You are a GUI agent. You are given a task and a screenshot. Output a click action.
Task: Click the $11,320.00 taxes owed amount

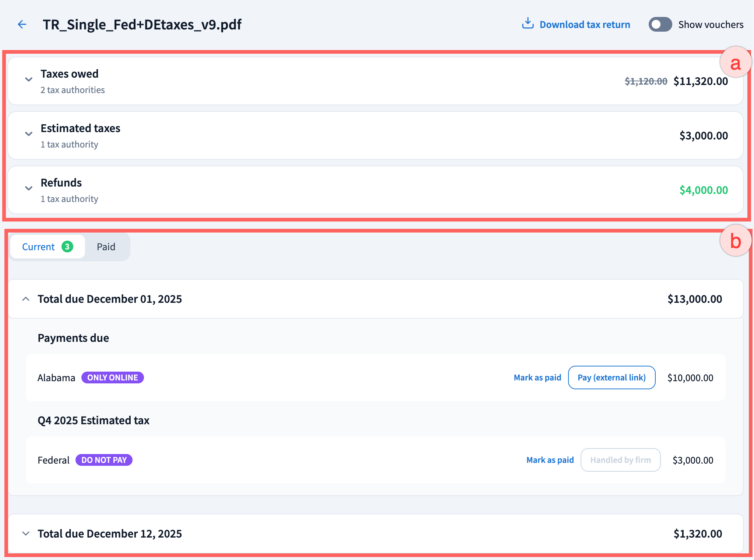(701, 81)
